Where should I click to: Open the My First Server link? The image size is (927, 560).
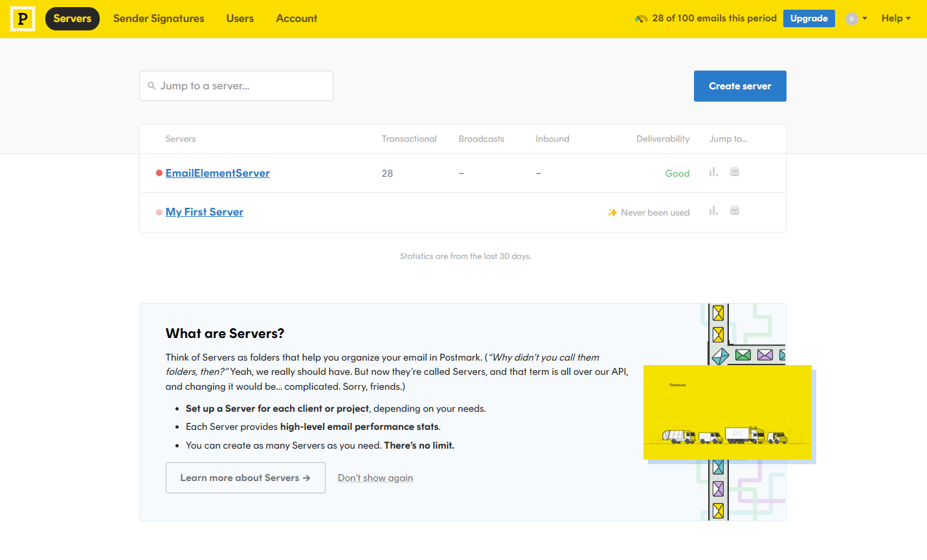point(205,212)
